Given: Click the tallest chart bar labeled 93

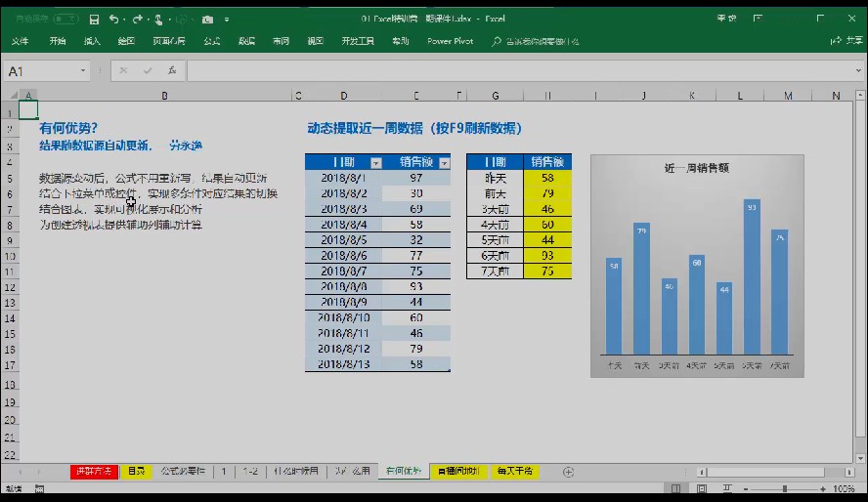Looking at the screenshot, I should tap(752, 276).
